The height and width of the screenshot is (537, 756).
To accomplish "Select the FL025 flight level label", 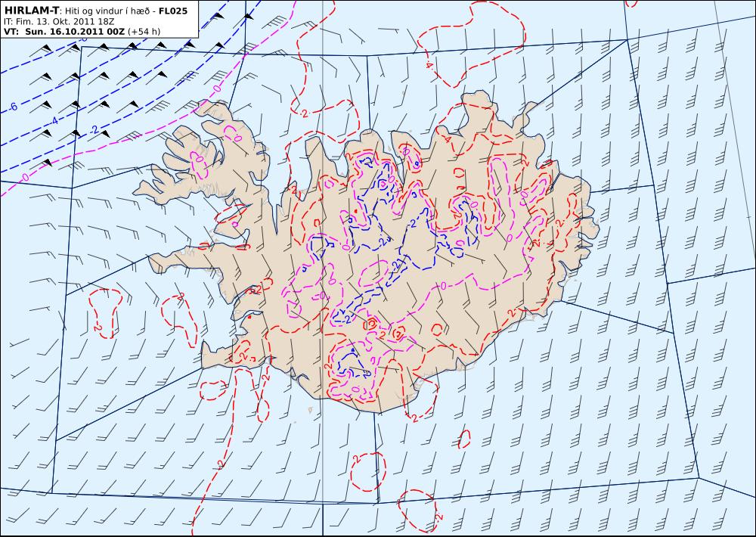I will tap(173, 11).
